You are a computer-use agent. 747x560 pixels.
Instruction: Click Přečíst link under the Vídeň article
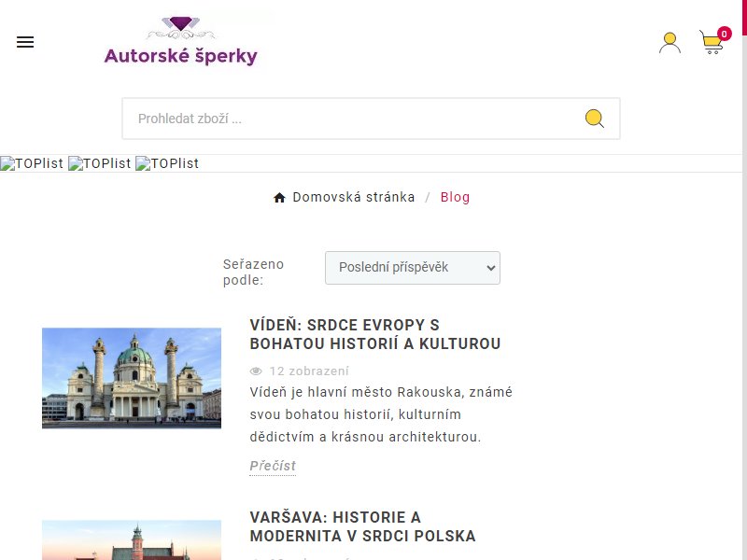[273, 466]
